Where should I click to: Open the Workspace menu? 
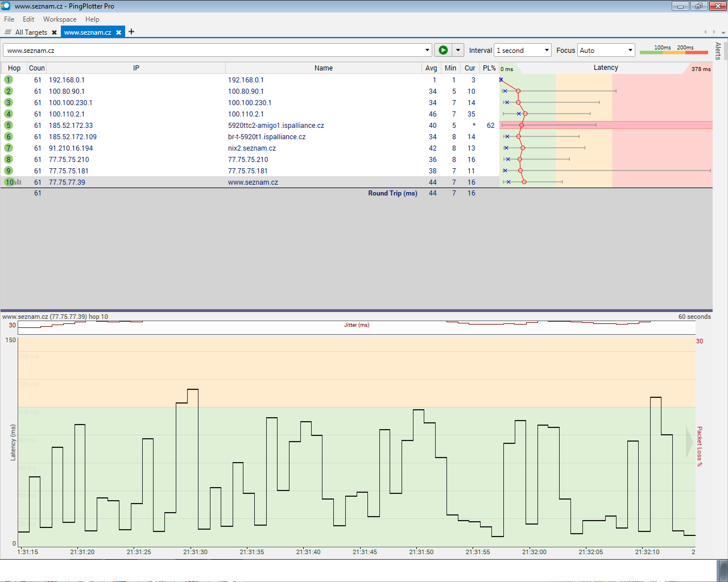coord(59,19)
